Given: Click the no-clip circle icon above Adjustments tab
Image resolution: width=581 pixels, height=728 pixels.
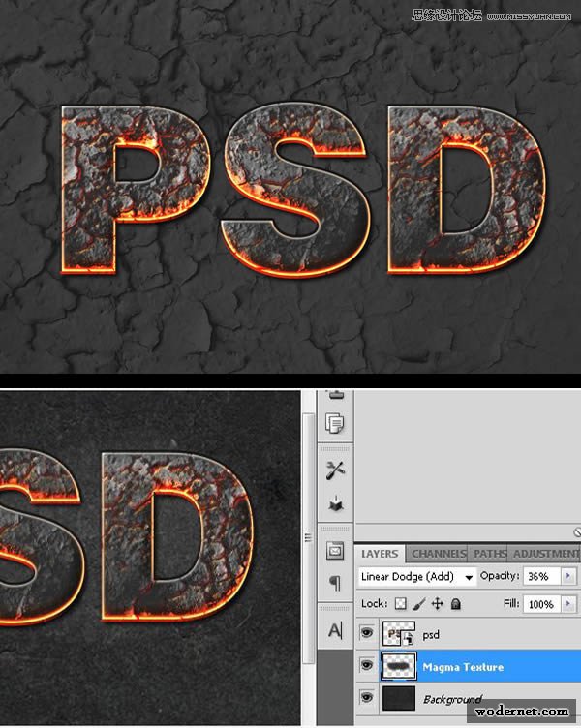Looking at the screenshot, I should (577, 532).
